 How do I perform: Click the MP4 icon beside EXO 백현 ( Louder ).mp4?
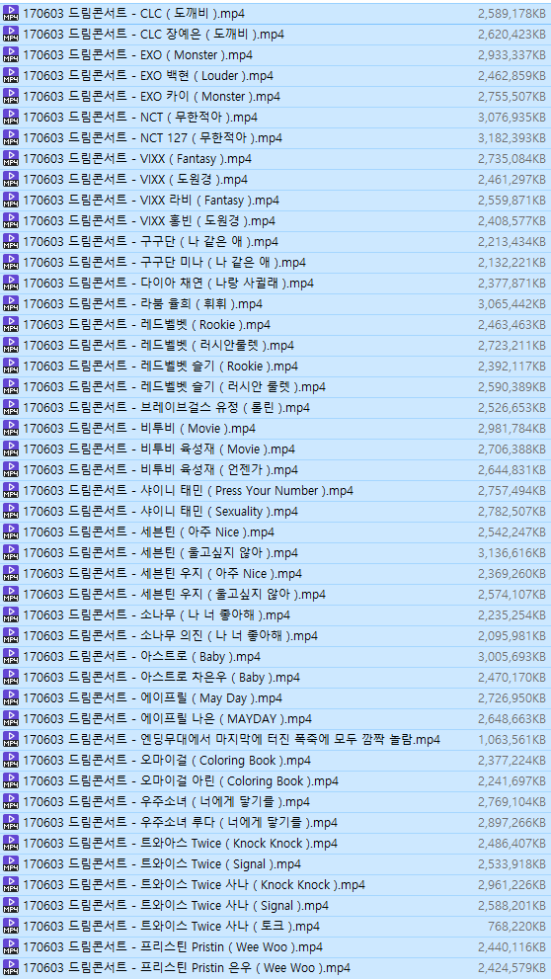click(11, 76)
